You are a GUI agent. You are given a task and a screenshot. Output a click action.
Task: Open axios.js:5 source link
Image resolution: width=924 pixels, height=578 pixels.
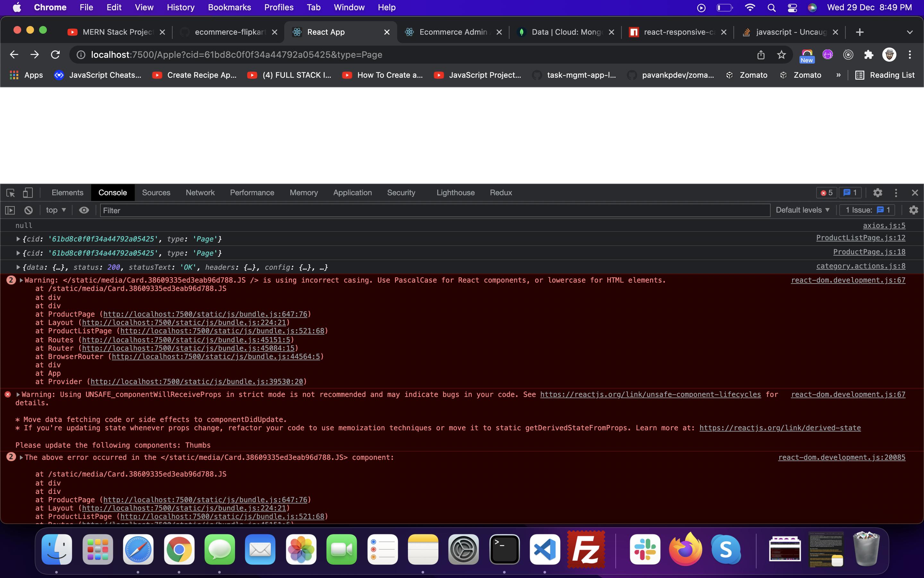coord(884,225)
